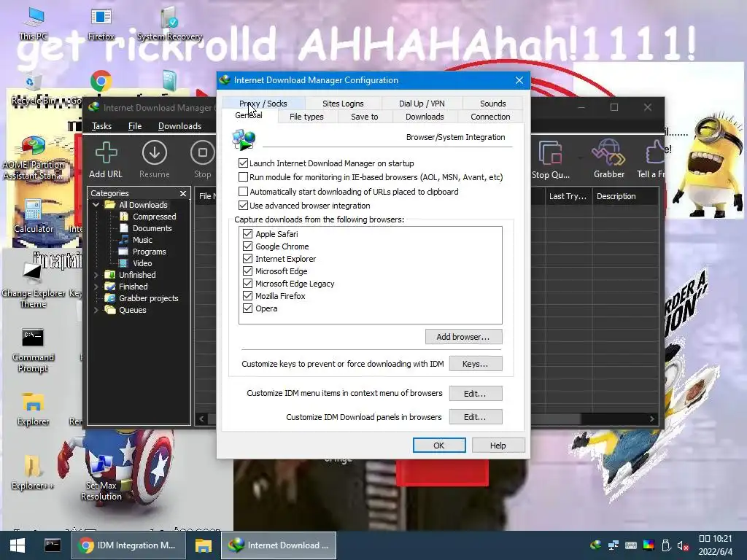The image size is (747, 560).
Task: Click the muted volume tray icon
Action: [683, 545]
